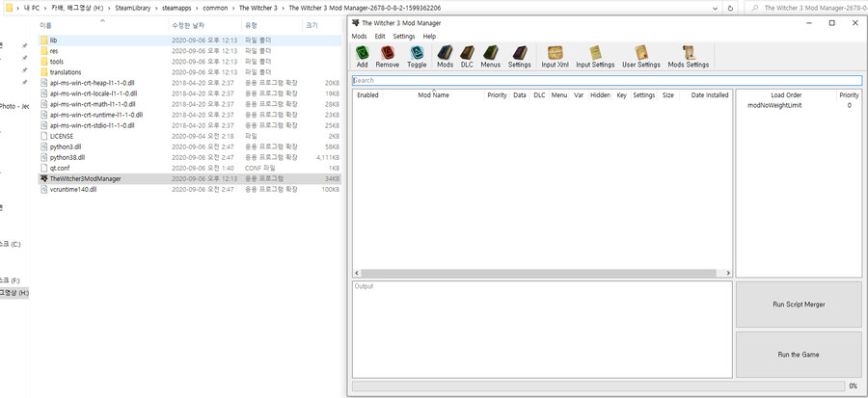Click The Witcher 3 breadcrumb segment
The image size is (868, 398).
pos(258,9)
